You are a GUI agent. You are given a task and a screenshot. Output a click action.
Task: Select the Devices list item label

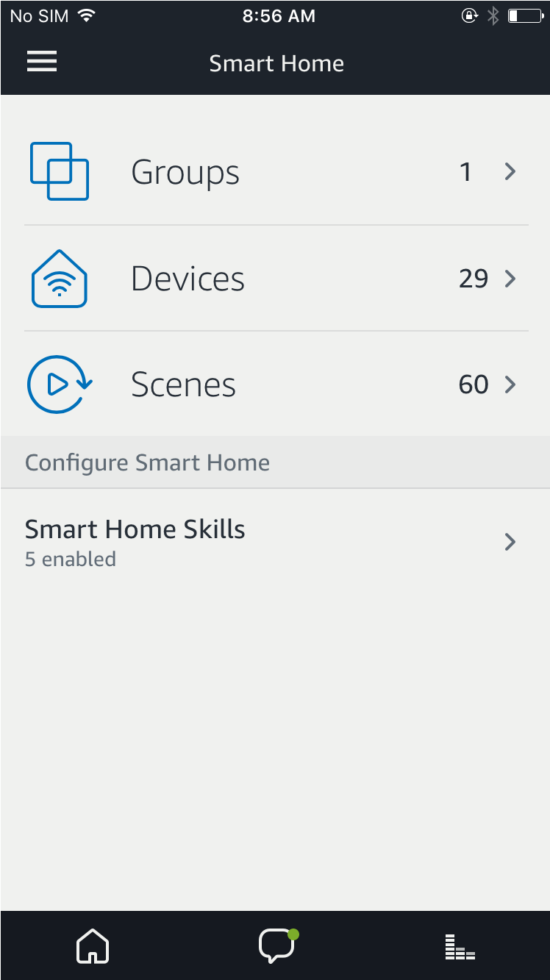point(187,279)
